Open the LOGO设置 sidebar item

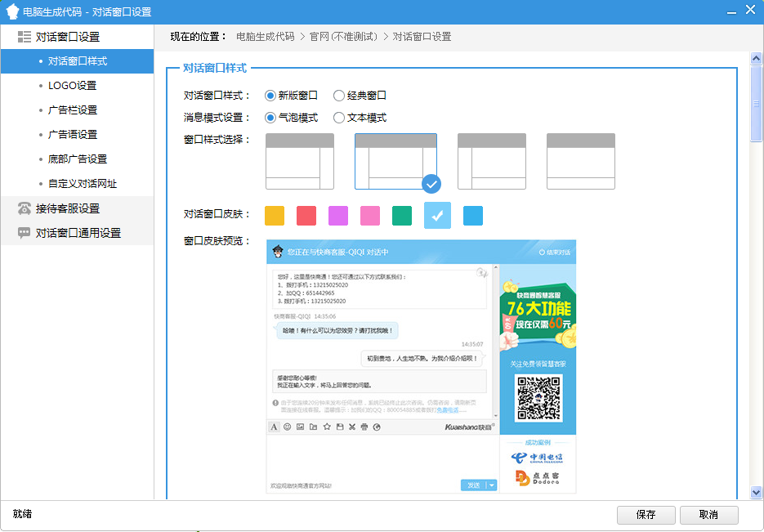[72, 86]
